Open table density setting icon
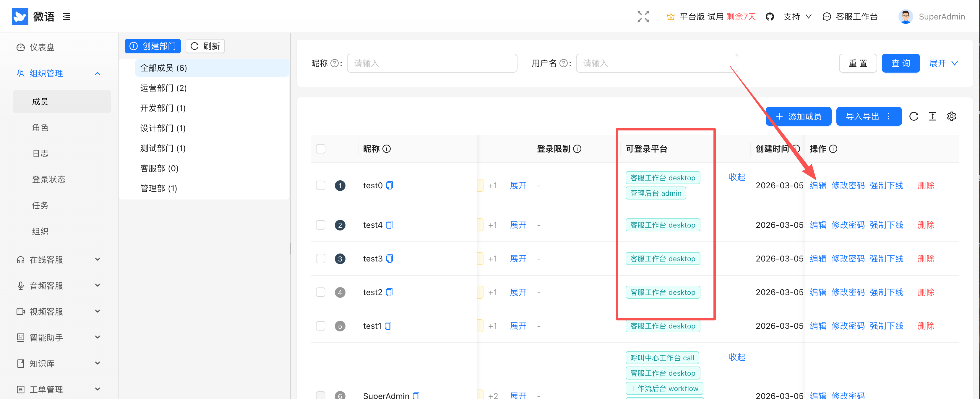Screen dimensions: 980x399 (x=932, y=116)
